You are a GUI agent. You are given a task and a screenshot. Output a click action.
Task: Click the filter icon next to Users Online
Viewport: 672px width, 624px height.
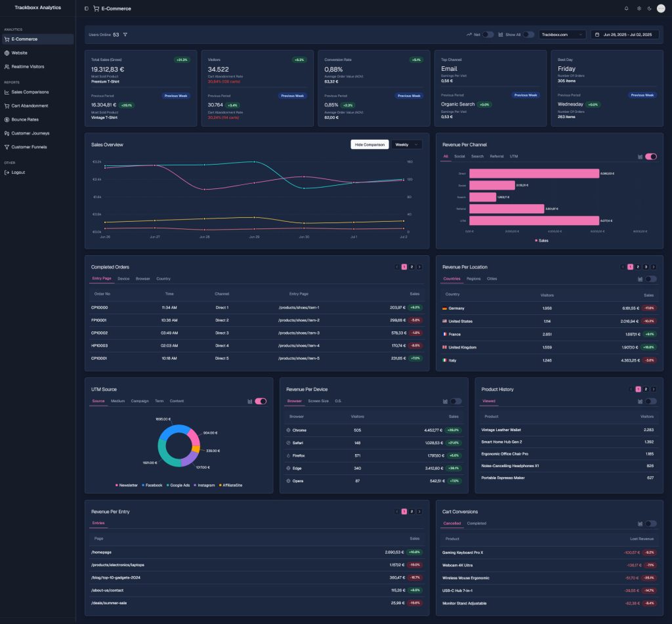125,35
